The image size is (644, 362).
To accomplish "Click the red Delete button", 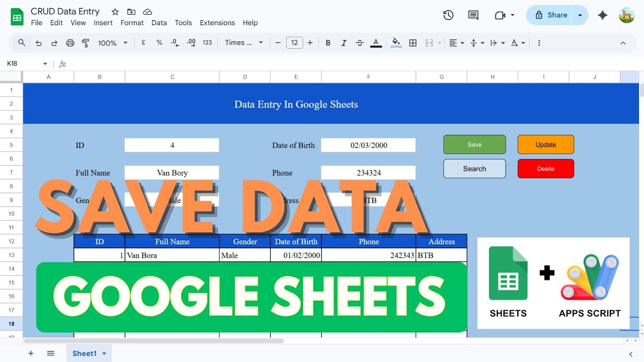I will pyautogui.click(x=546, y=169).
